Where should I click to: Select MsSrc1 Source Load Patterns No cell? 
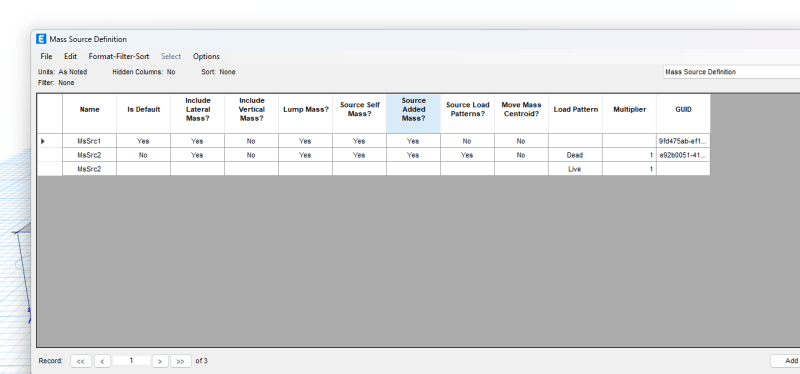click(468, 141)
